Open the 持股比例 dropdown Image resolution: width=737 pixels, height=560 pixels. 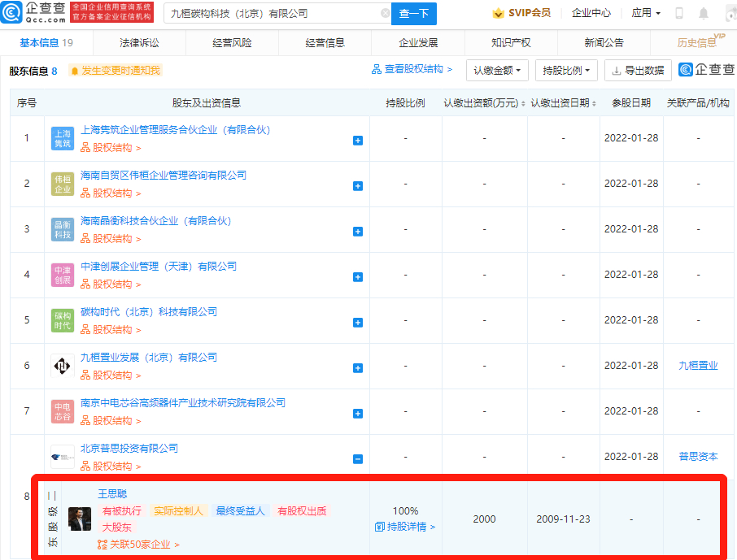[566, 71]
